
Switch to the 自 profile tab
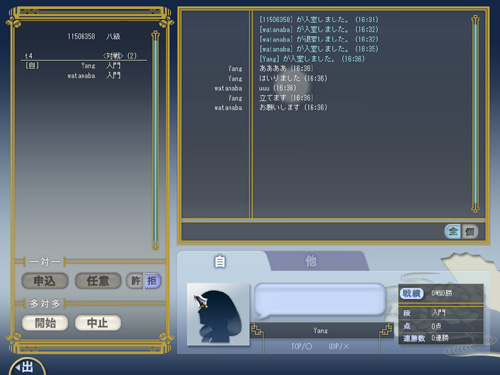pos(220,262)
